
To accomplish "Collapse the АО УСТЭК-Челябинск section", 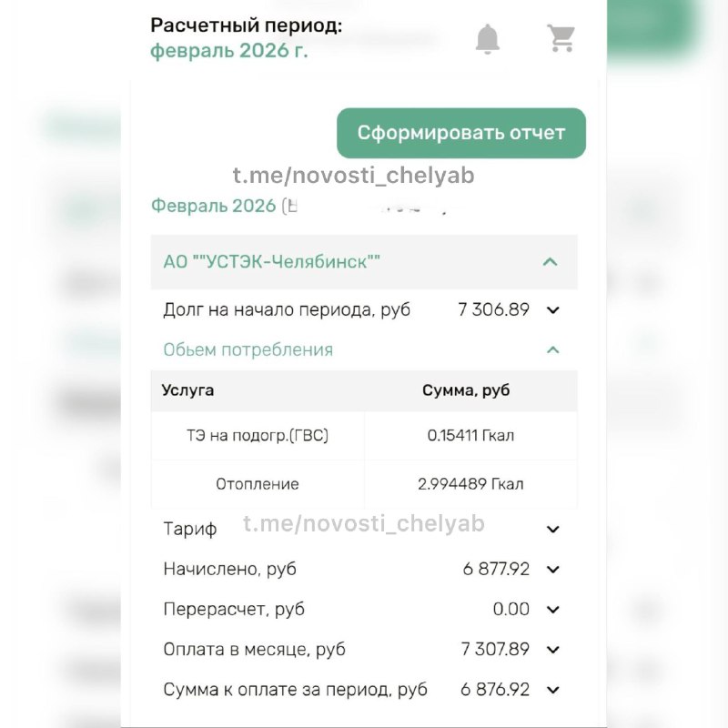I will click(550, 262).
